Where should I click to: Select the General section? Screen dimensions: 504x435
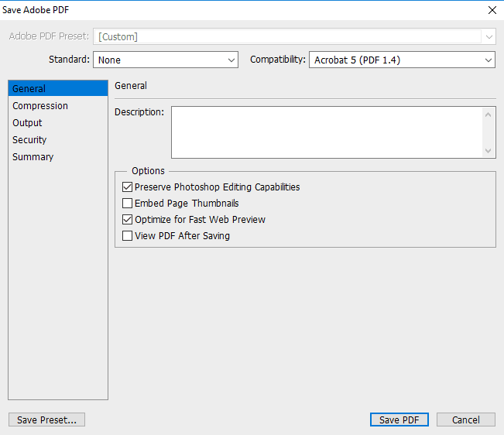click(58, 88)
